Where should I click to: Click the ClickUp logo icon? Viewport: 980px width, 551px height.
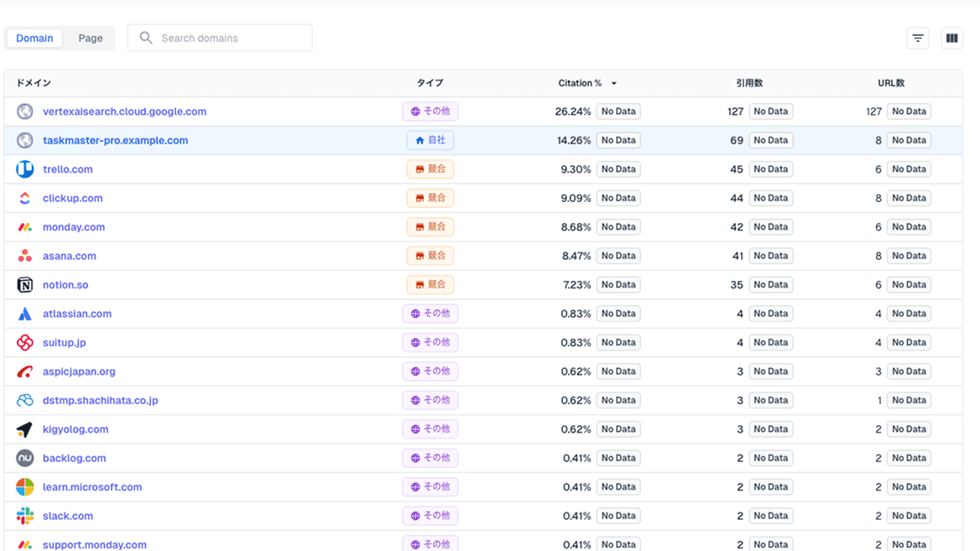point(25,199)
